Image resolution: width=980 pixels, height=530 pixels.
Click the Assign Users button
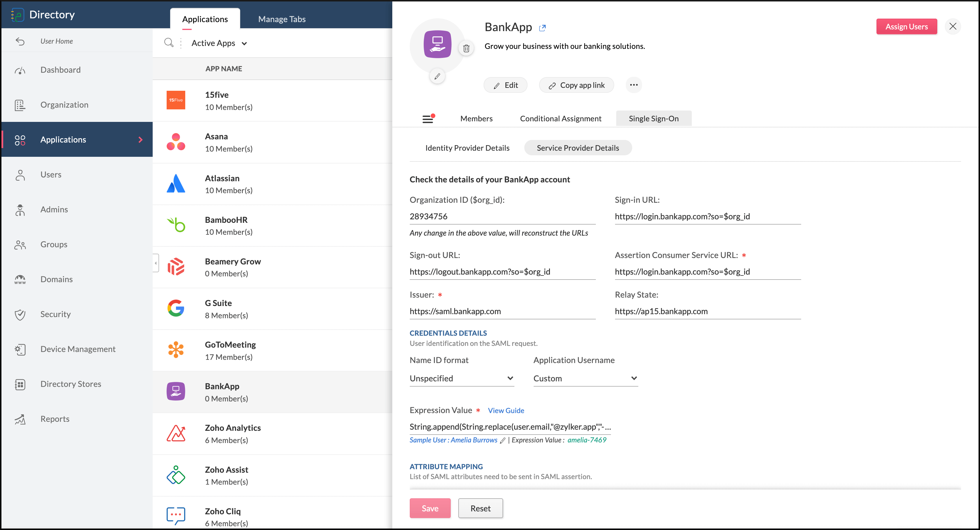[x=906, y=27]
